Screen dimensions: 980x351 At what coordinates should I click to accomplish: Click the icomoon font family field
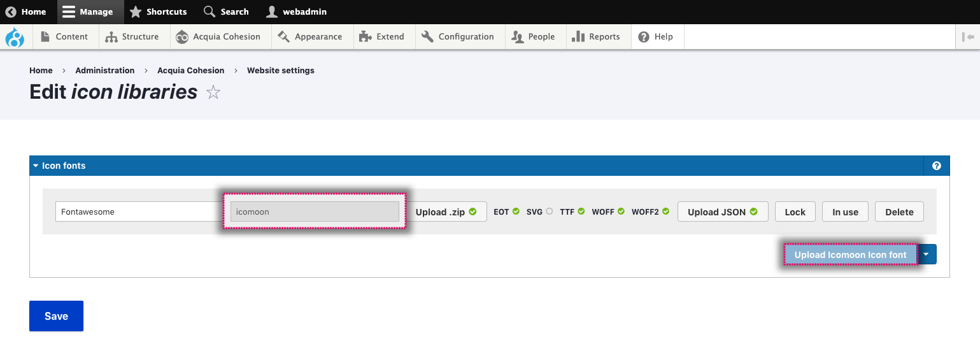(x=315, y=211)
